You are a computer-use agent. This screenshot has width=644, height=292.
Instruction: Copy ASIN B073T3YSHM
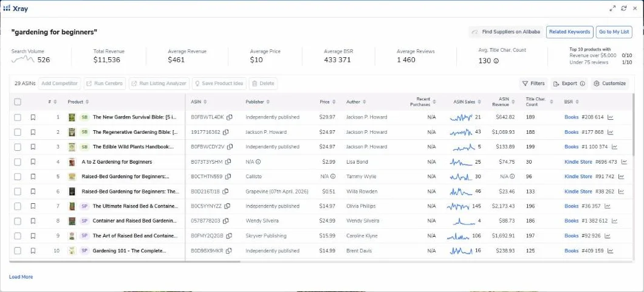click(x=228, y=162)
